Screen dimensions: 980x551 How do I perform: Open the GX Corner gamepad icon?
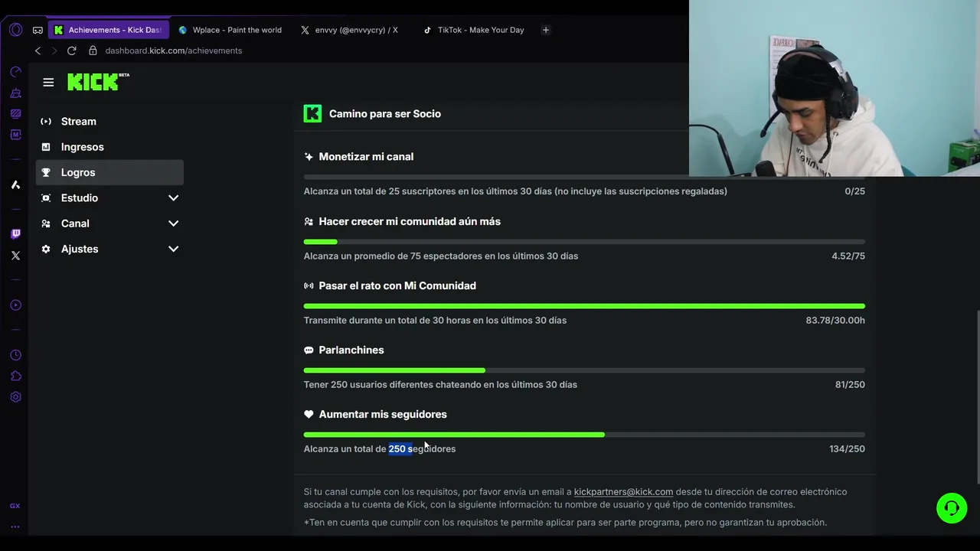[38, 30]
